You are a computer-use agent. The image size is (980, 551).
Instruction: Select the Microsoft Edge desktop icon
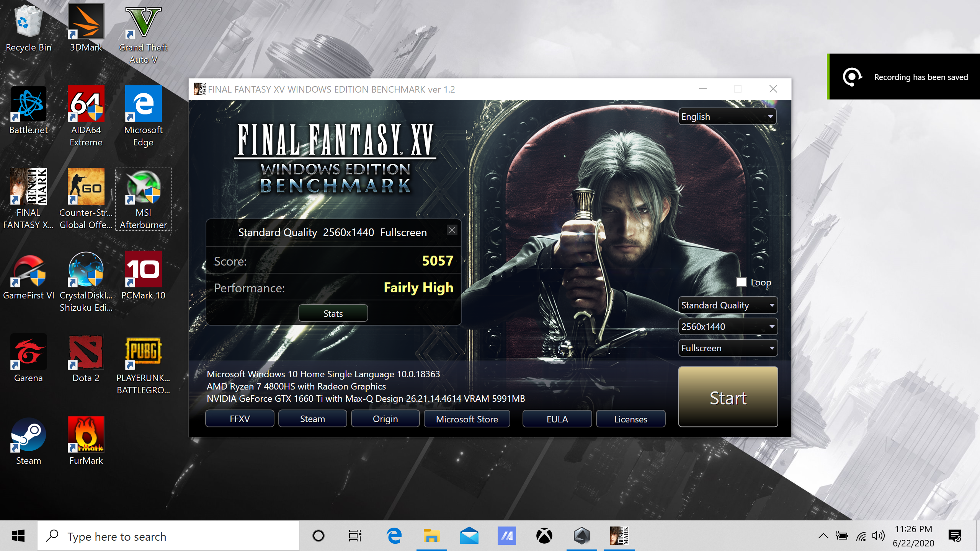pos(143,117)
